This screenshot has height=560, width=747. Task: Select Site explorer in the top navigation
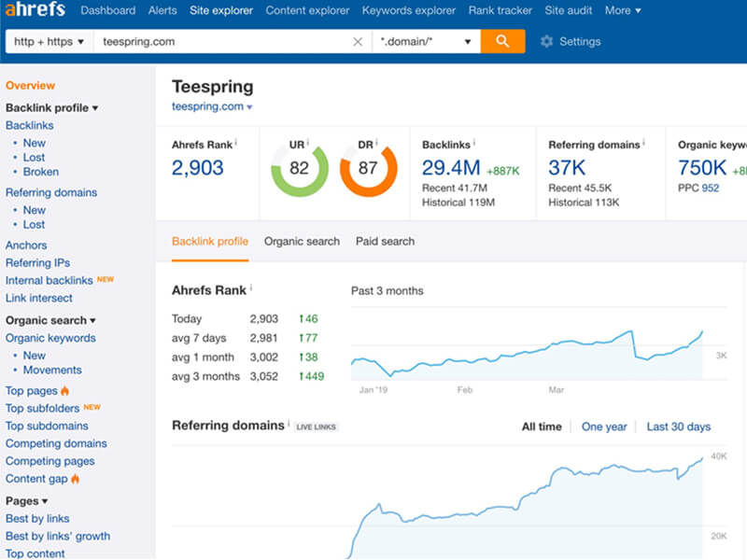[x=221, y=10]
